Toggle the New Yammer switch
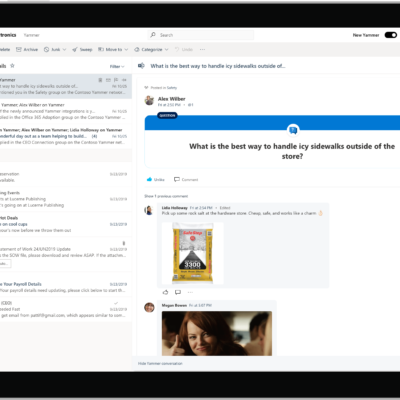This screenshot has height=400, width=400. pyautogui.click(x=390, y=35)
